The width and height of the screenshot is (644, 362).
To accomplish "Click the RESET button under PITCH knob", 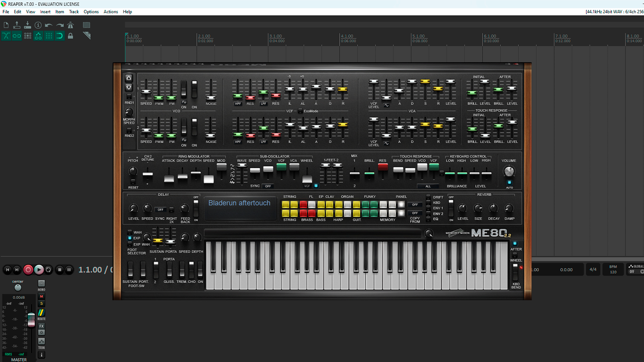I will (133, 182).
